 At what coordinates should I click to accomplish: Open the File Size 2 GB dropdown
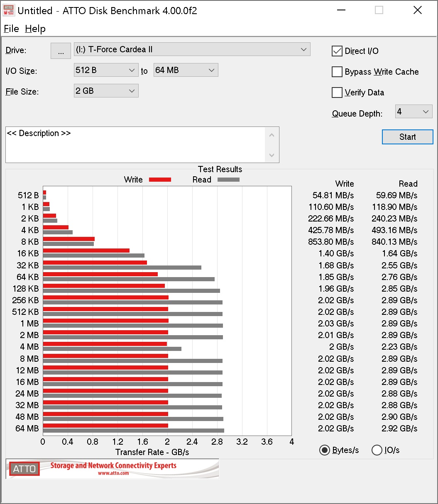tap(106, 91)
